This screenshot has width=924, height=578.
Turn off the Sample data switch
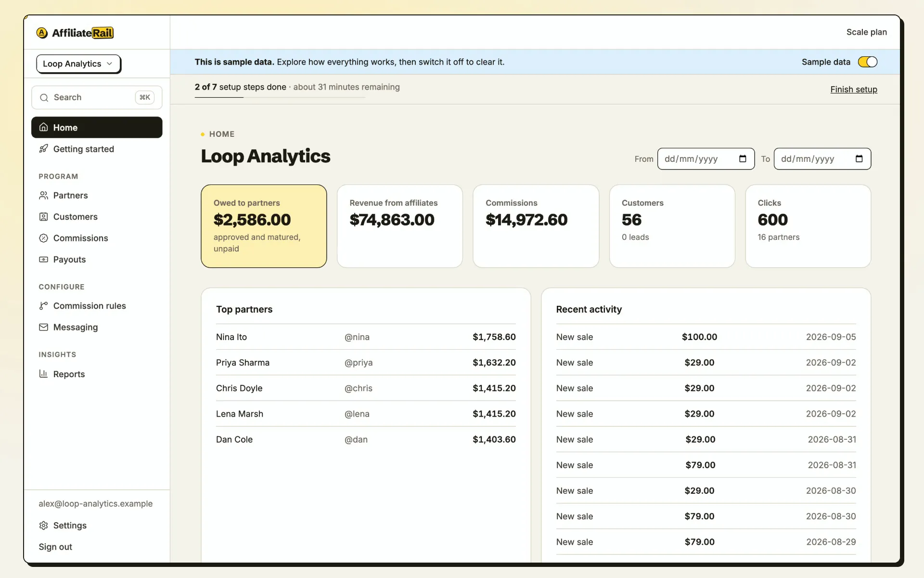click(x=868, y=62)
